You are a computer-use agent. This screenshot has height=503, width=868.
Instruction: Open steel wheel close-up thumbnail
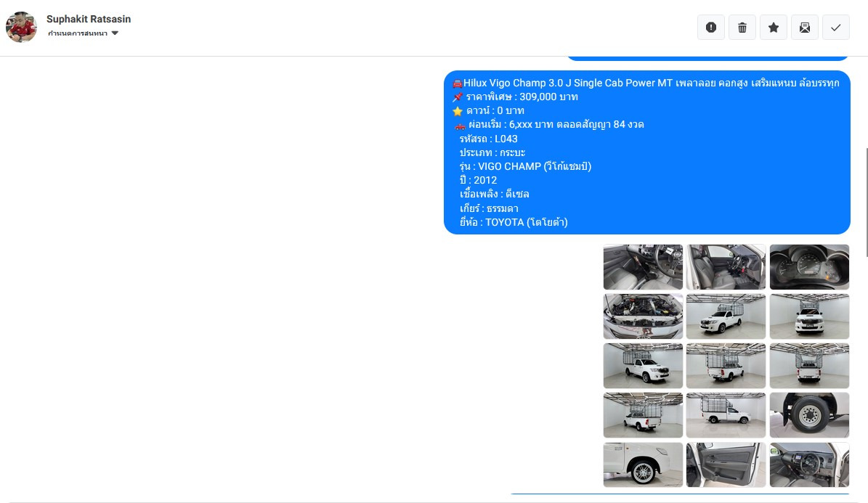(808, 415)
